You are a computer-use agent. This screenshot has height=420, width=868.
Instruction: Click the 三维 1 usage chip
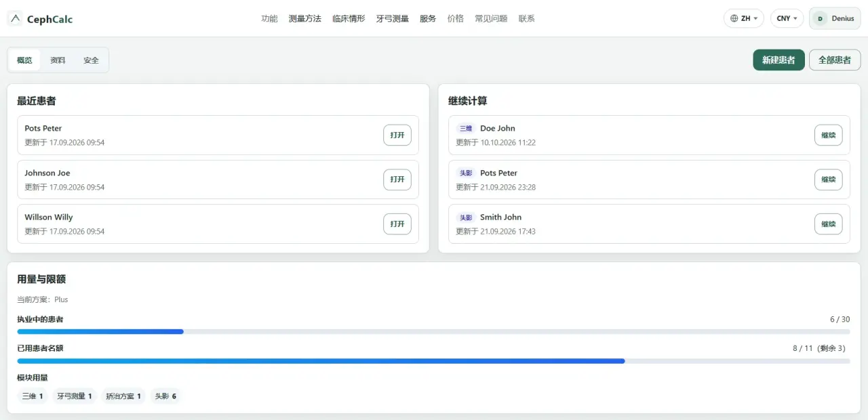(33, 396)
